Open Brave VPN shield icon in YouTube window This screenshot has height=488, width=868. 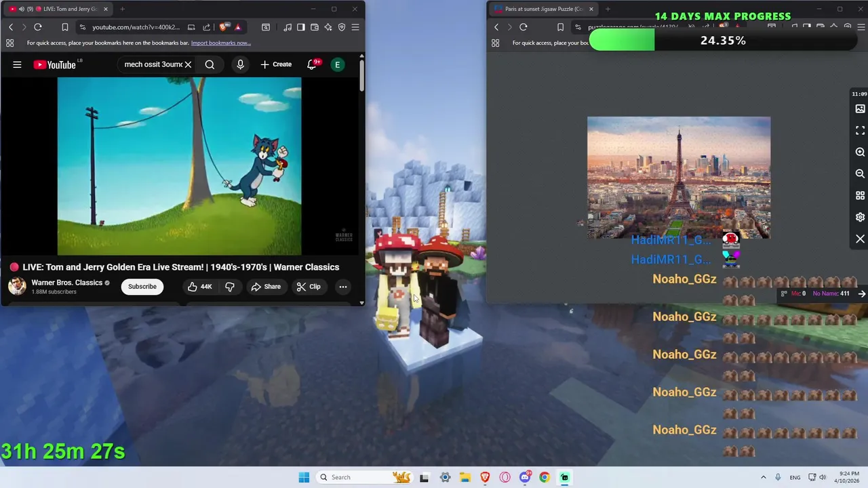[342, 27]
